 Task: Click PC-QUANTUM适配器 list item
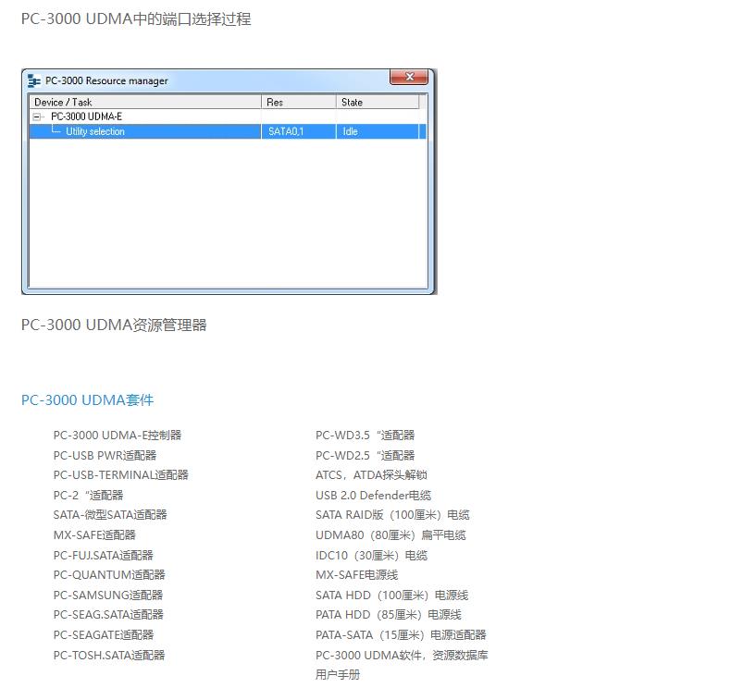click(x=109, y=575)
